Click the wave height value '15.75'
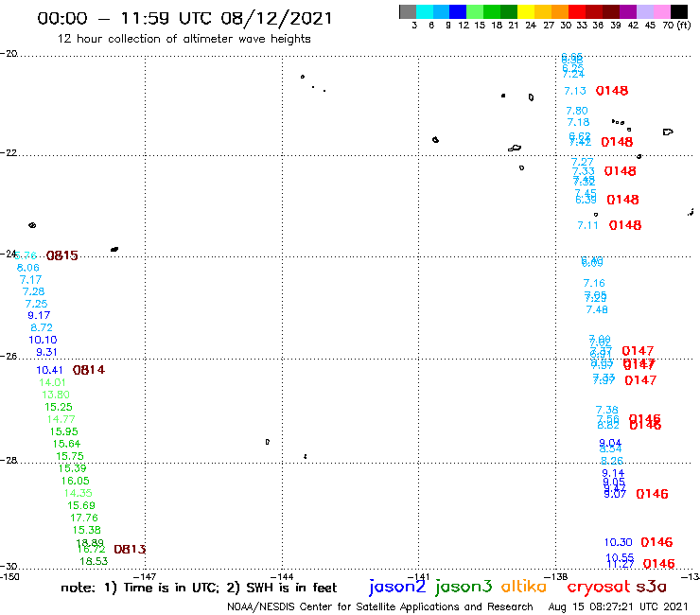Image resolution: width=700 pixels, height=615 pixels. pyautogui.click(x=70, y=456)
